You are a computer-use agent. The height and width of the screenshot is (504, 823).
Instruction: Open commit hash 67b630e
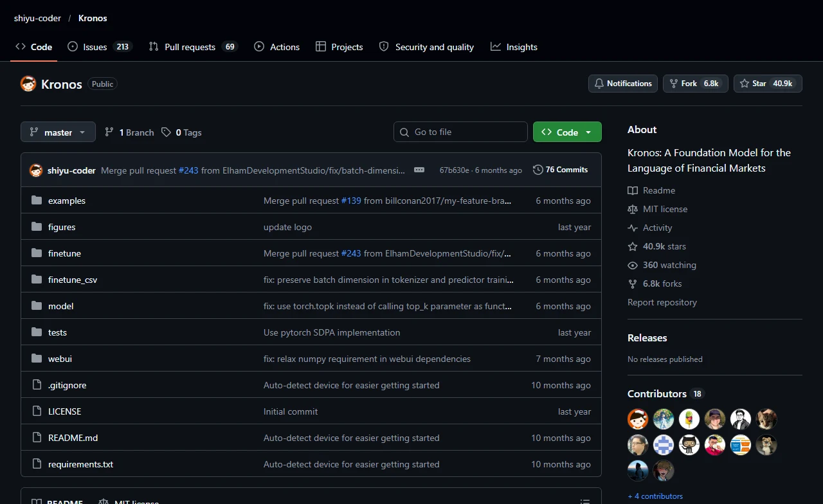tap(455, 170)
